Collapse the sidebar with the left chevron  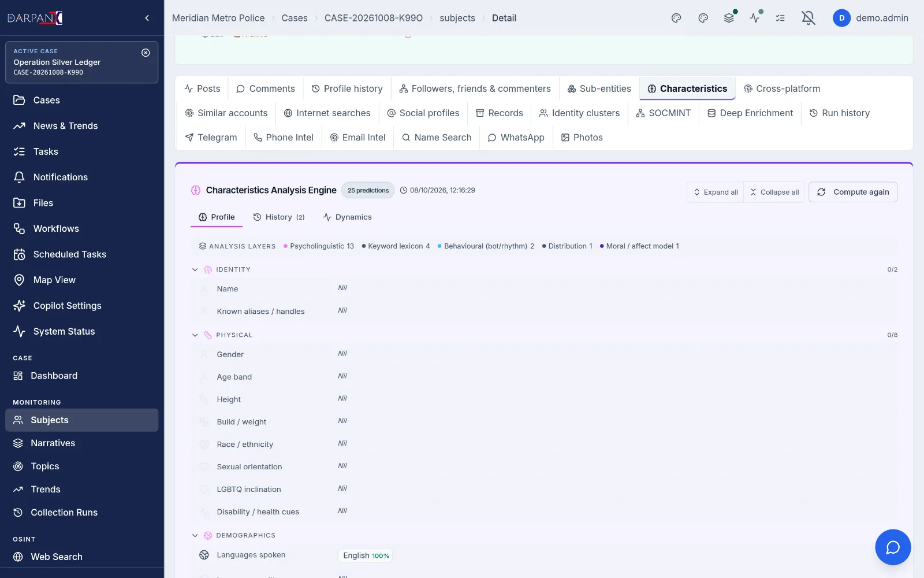[147, 18]
